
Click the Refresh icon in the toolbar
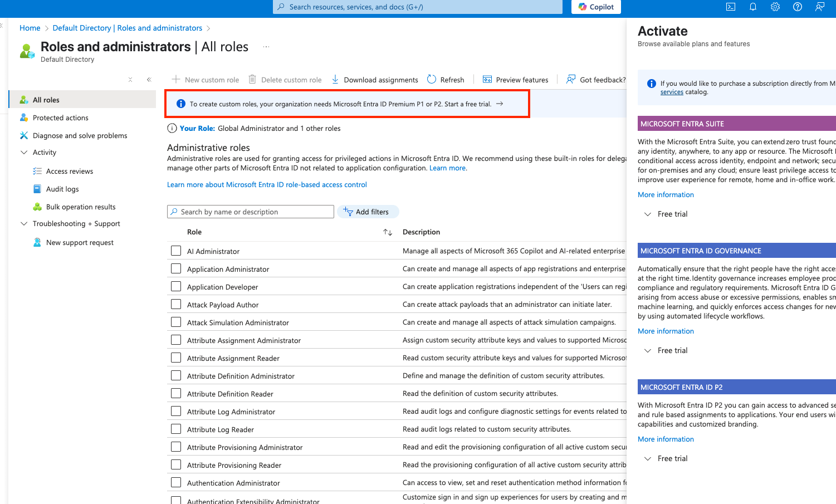tap(432, 80)
